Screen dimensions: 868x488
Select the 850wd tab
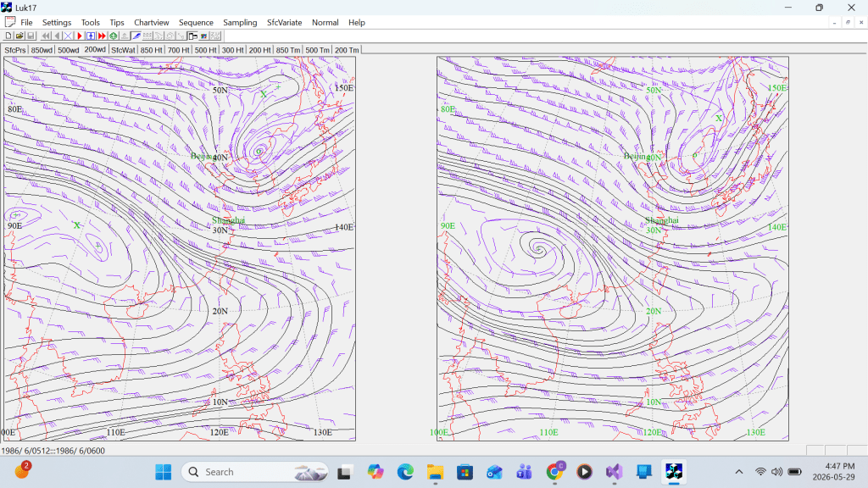coord(42,50)
